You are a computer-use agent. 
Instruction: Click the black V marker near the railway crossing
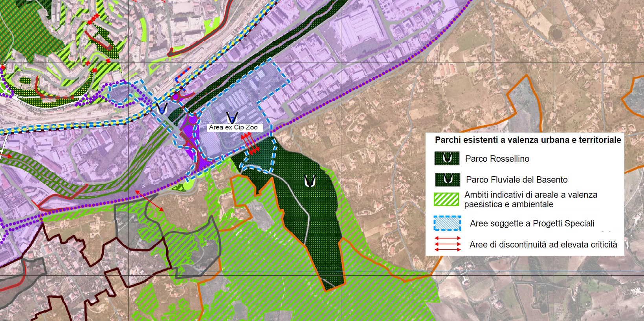pyautogui.click(x=161, y=109)
